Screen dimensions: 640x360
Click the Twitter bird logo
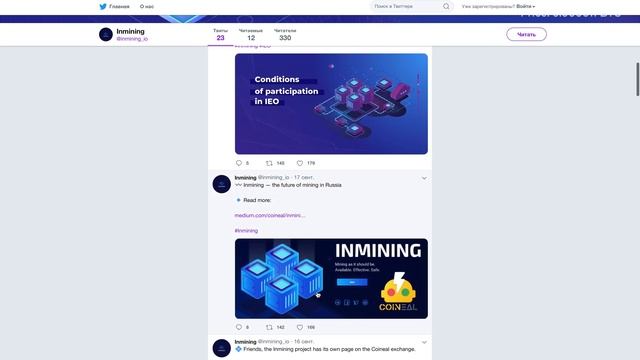click(103, 6)
